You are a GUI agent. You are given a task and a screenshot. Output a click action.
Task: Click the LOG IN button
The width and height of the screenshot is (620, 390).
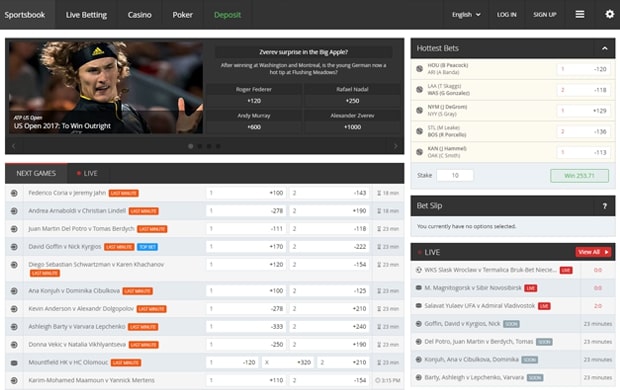[x=507, y=15]
